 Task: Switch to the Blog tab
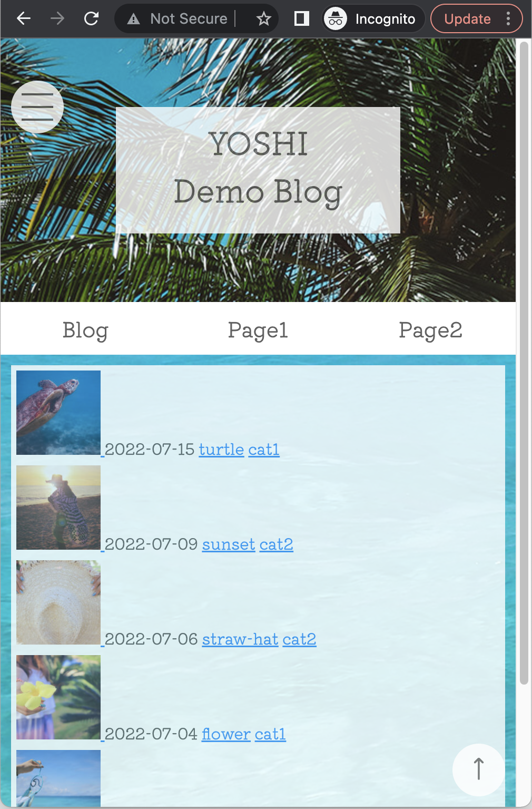pyautogui.click(x=86, y=330)
